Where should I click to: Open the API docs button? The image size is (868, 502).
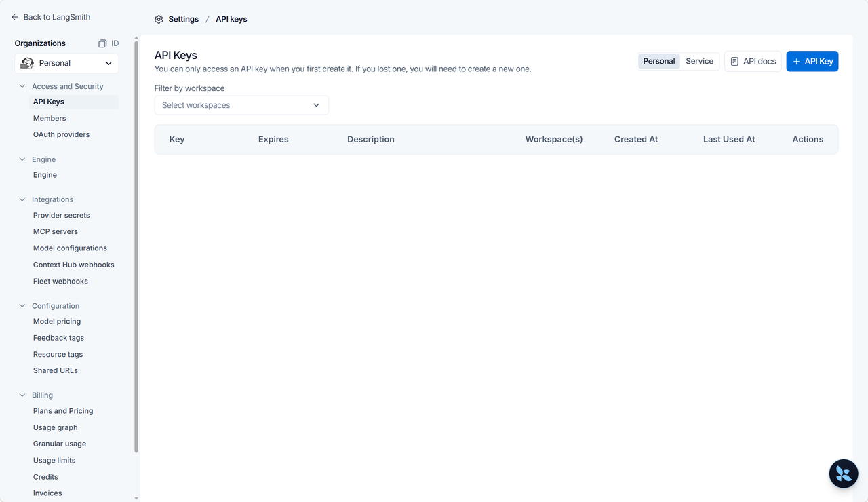(x=753, y=61)
